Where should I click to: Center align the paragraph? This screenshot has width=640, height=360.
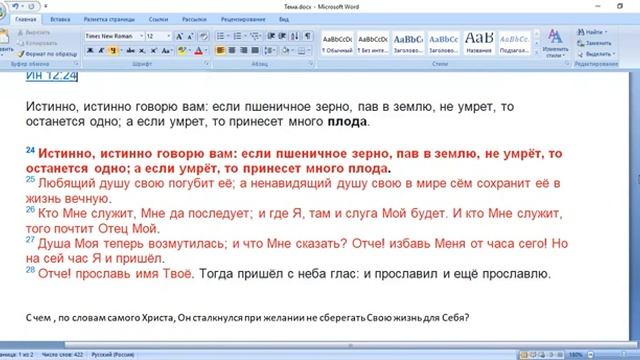click(232, 51)
